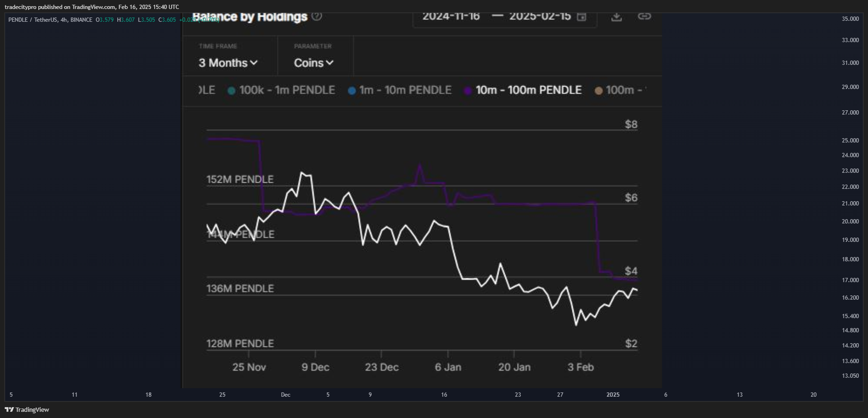Open the Coins parameter dropdown
The height and width of the screenshot is (418, 868).
[314, 63]
